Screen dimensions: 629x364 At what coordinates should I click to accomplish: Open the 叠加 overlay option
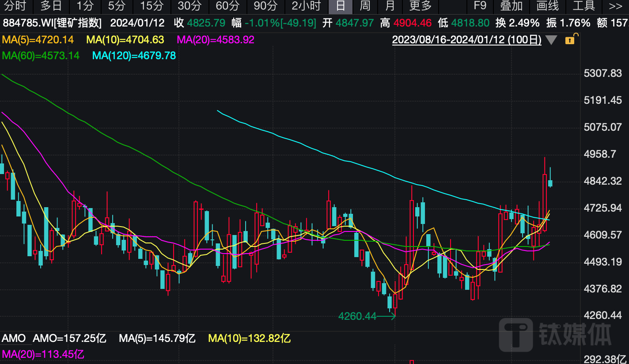(512, 6)
